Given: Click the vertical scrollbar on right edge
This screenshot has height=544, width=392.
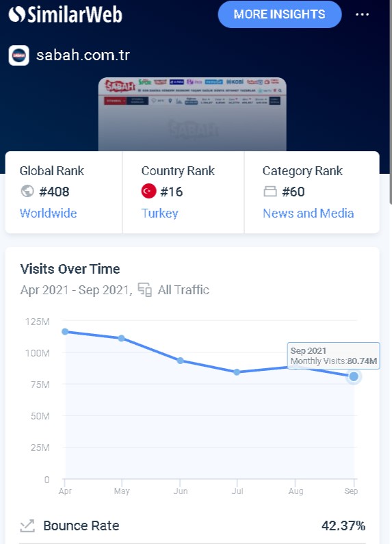Looking at the screenshot, I should (x=390, y=104).
